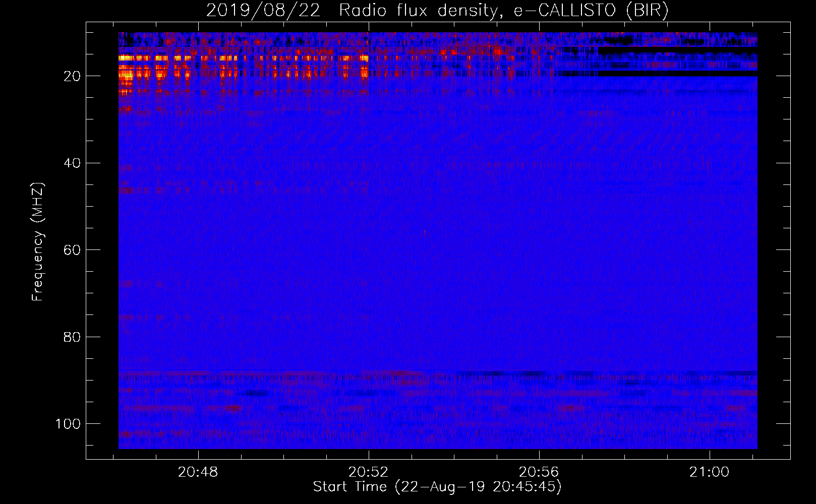Click the plot title 'Radio flux density, e-CALLISTO (BIR)'
This screenshot has height=504, width=816.
(x=504, y=11)
